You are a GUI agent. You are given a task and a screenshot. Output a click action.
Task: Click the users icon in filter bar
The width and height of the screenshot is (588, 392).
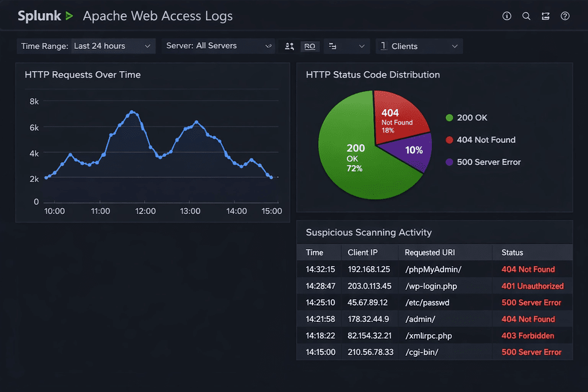pyautogui.click(x=289, y=46)
